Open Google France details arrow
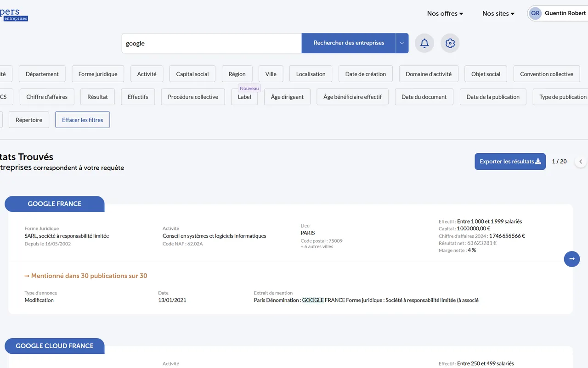This screenshot has height=368, width=588. 572,259
